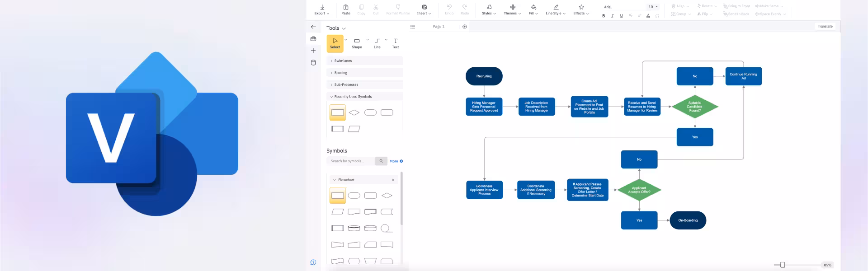Image resolution: width=868 pixels, height=271 pixels.
Task: Choose the Shape tool
Action: coord(357,43)
